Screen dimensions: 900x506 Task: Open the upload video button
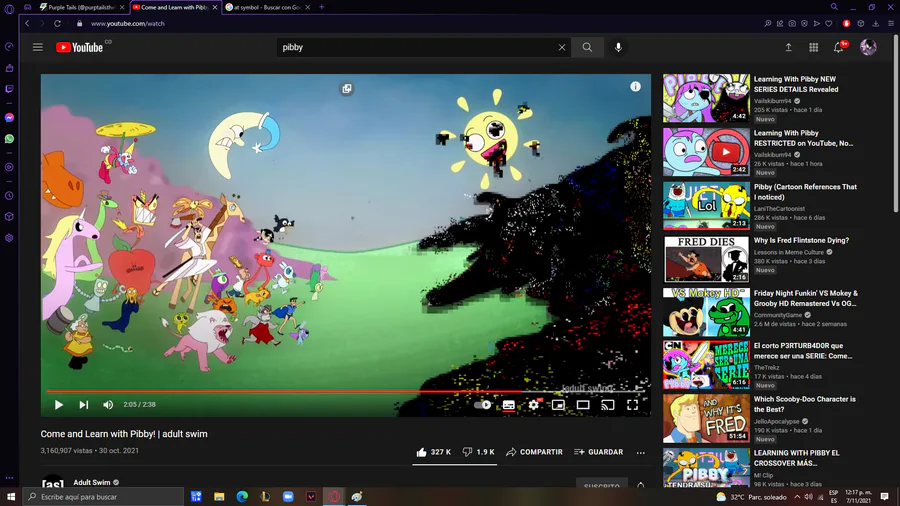point(789,48)
